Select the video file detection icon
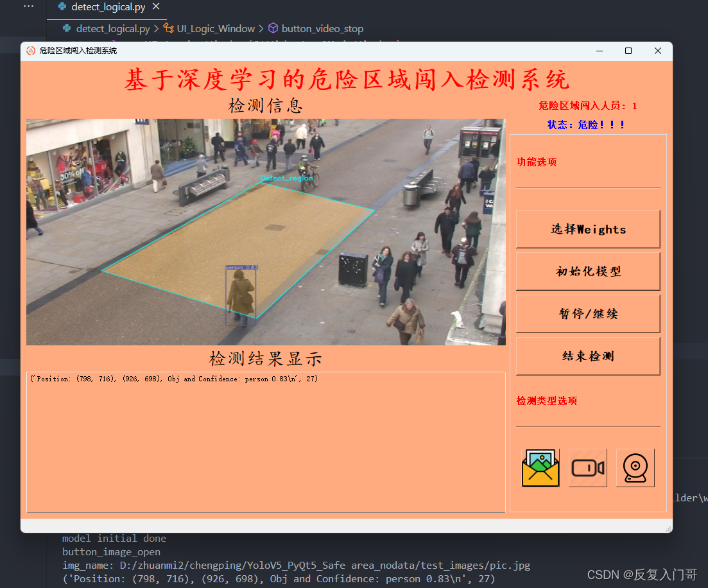Viewport: 708px width, 588px height. (x=587, y=467)
